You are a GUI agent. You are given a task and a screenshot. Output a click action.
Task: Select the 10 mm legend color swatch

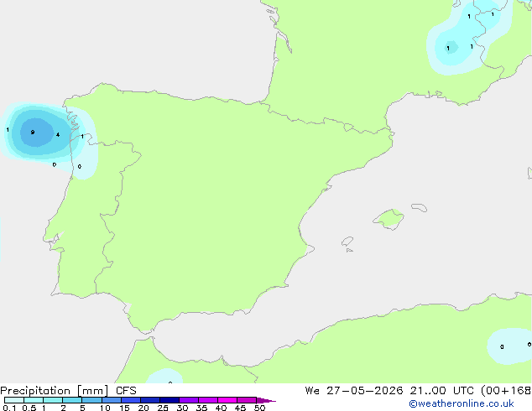point(112,400)
